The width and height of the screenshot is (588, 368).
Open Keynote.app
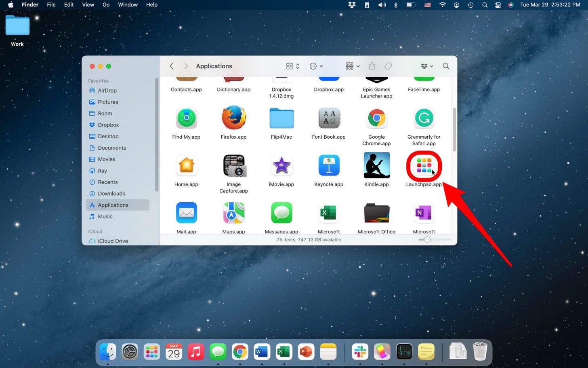point(329,165)
